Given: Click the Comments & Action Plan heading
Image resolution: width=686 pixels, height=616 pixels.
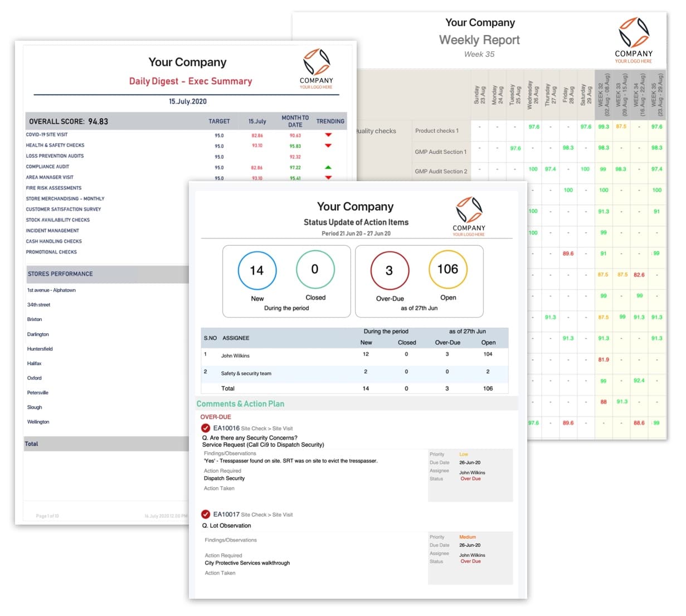Looking at the screenshot, I should [x=240, y=404].
